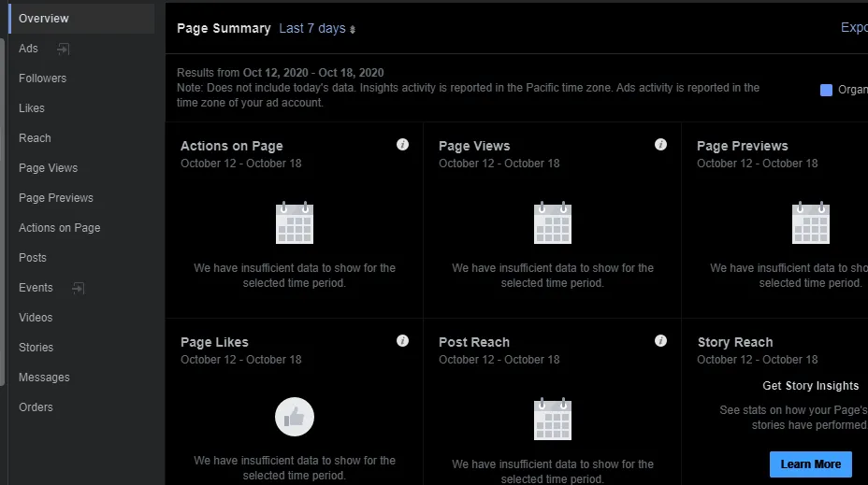Click the Learn More button

coord(810,464)
